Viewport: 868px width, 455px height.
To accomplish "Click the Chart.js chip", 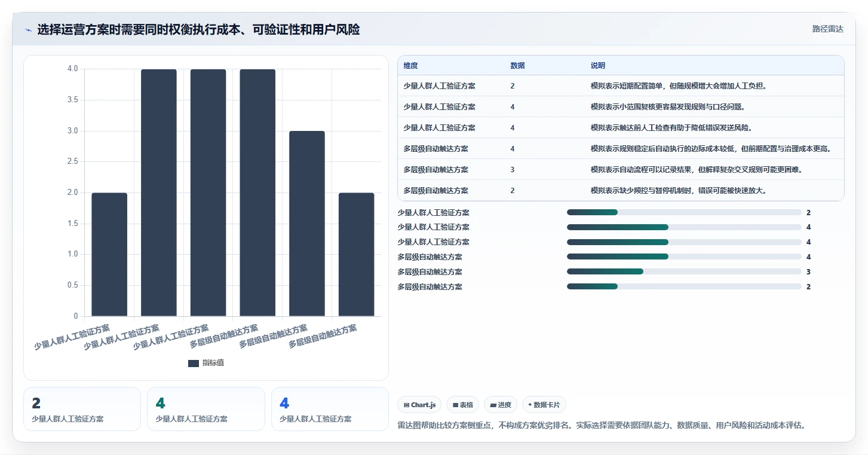I will pos(419,405).
